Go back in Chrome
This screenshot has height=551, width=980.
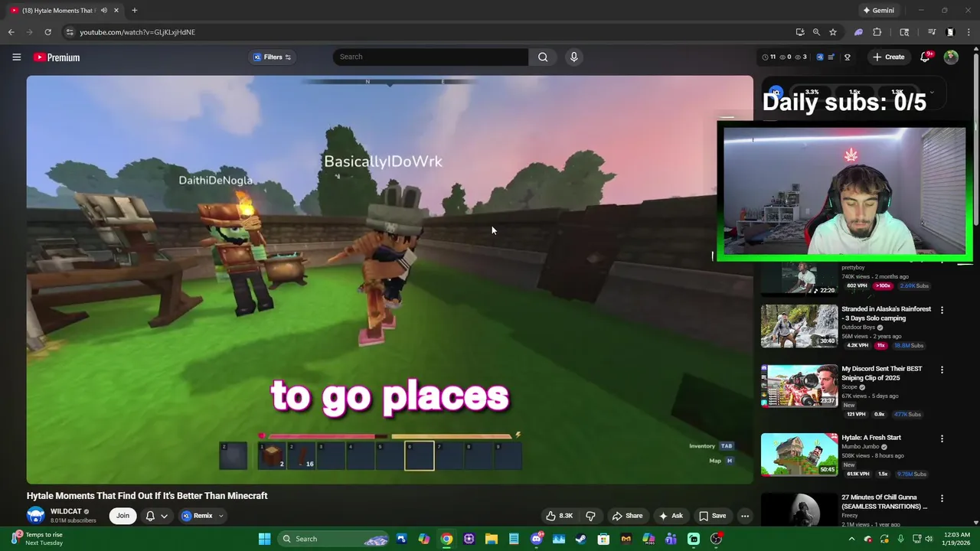point(11,32)
